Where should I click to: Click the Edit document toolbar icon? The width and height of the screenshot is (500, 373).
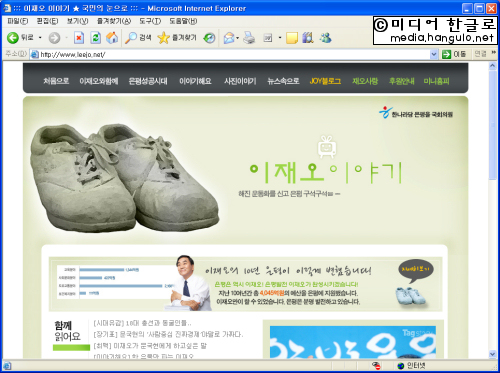click(x=268, y=38)
